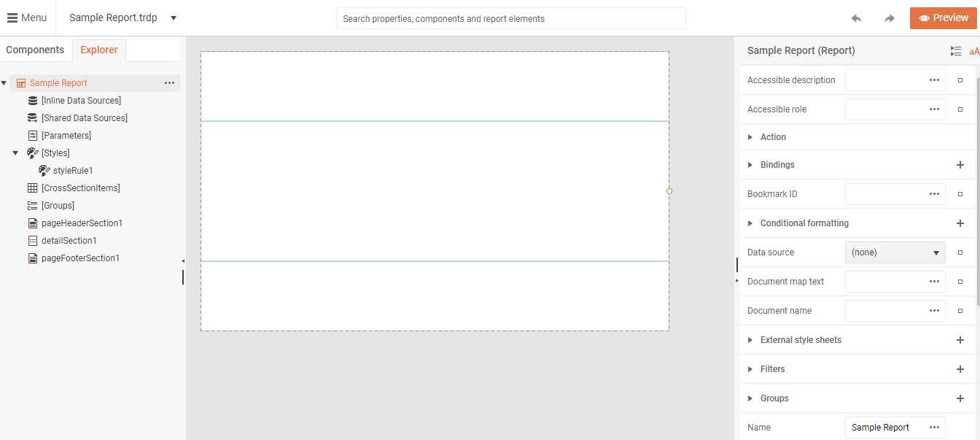Image resolution: width=980 pixels, height=440 pixels.
Task: Expand the Action property group
Action: pyautogui.click(x=750, y=137)
